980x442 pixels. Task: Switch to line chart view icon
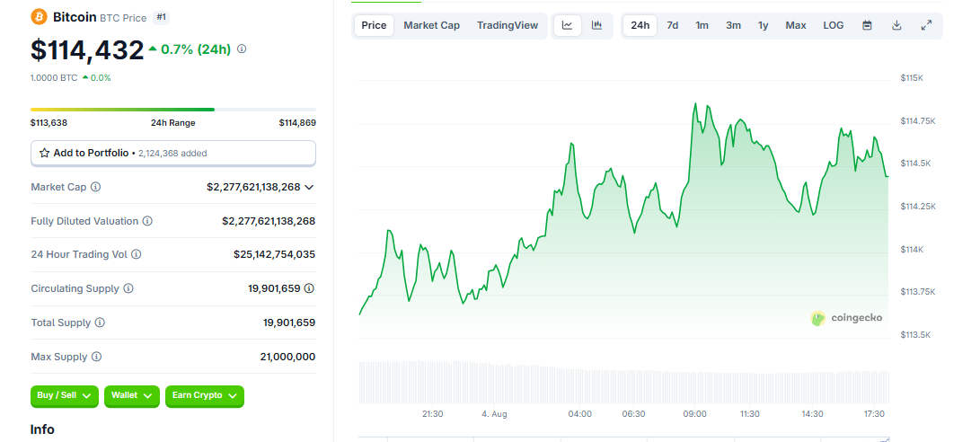pyautogui.click(x=567, y=25)
